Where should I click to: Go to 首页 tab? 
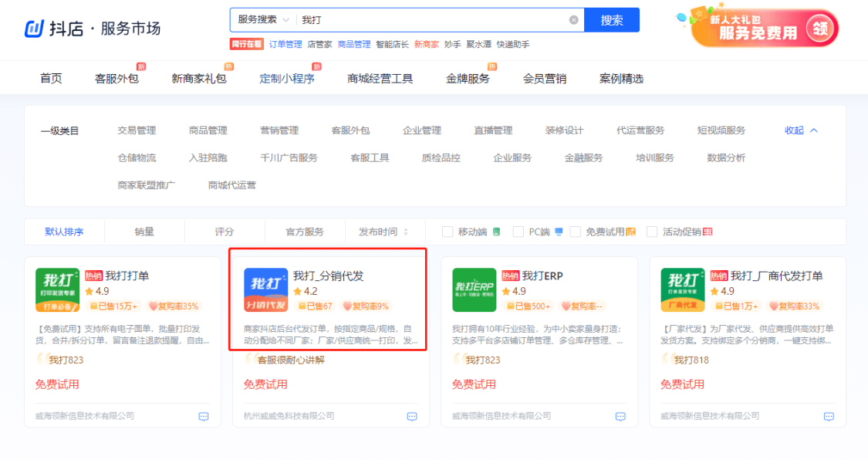[x=51, y=79]
